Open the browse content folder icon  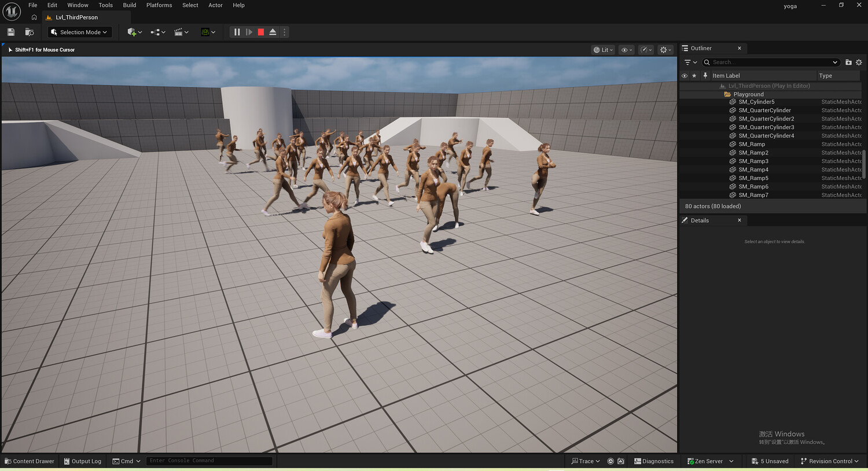tap(30, 32)
